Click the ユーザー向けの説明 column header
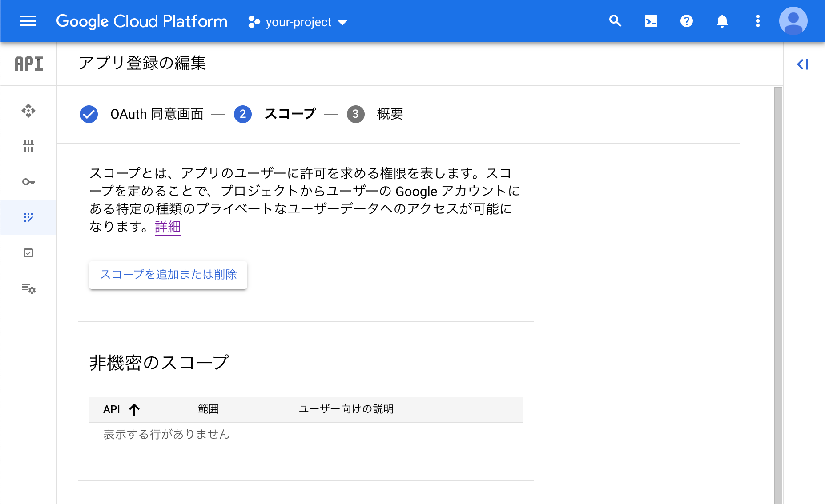Viewport: 825px width, 504px height. [346, 409]
